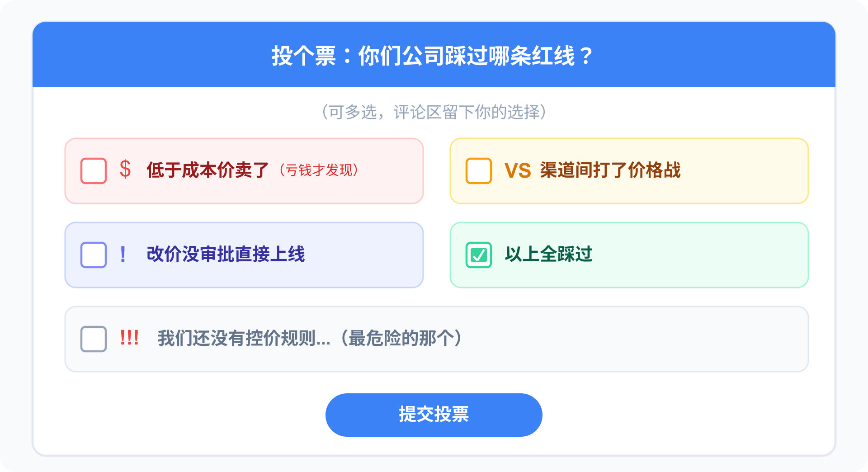Select the 改价没审批直接上线 label text
This screenshot has width=868, height=472.
[226, 255]
